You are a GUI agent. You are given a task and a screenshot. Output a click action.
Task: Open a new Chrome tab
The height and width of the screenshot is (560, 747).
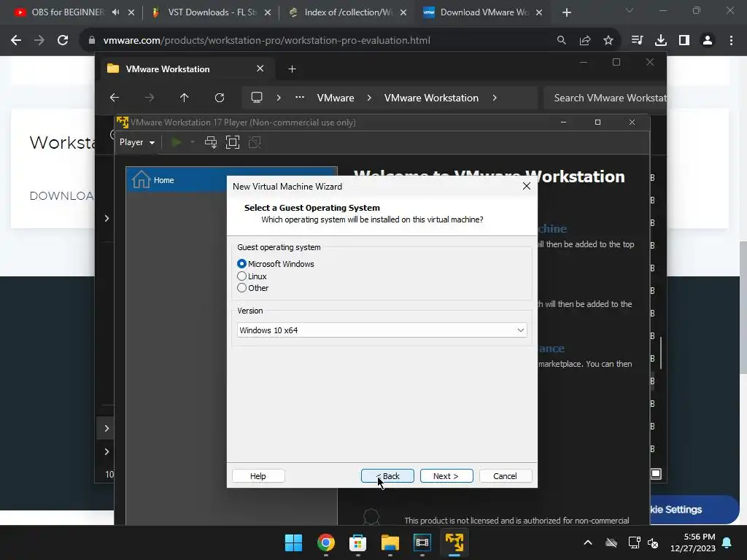pos(566,12)
